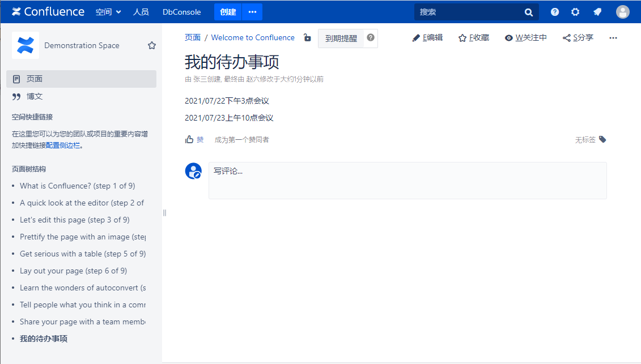Click the page restrictions padlock icon
Screen dimensions: 641x364
(307, 38)
